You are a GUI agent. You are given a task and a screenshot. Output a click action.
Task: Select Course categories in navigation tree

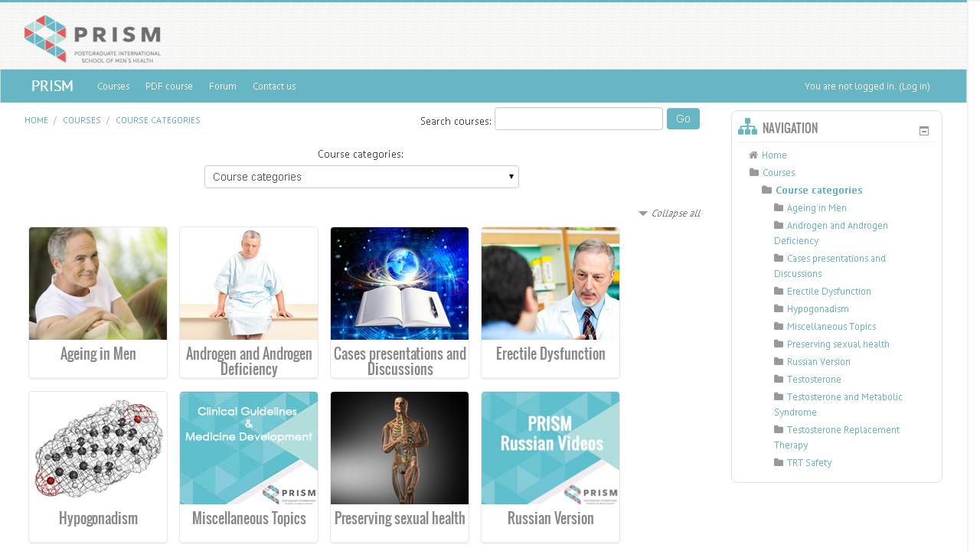tap(818, 191)
